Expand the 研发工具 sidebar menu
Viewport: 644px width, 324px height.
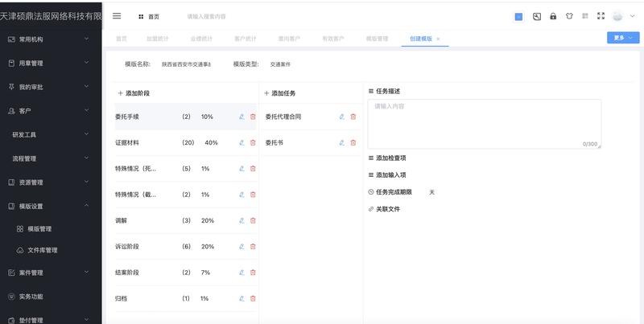51,134
